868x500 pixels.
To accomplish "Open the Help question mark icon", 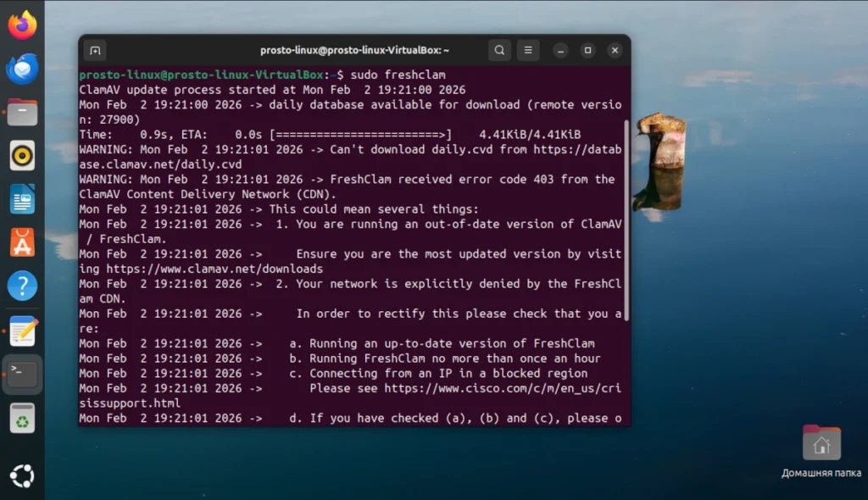I will tap(22, 286).
